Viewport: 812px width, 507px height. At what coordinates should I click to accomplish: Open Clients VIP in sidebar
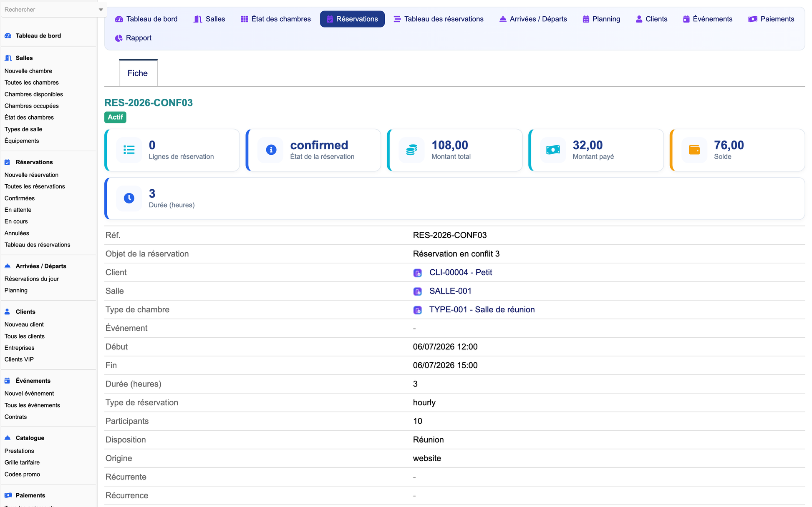(19, 359)
